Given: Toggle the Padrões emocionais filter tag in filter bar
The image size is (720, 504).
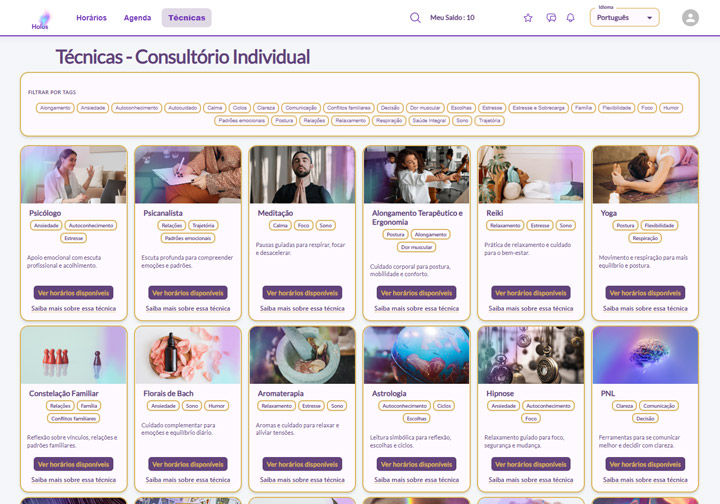Looking at the screenshot, I should (x=242, y=121).
